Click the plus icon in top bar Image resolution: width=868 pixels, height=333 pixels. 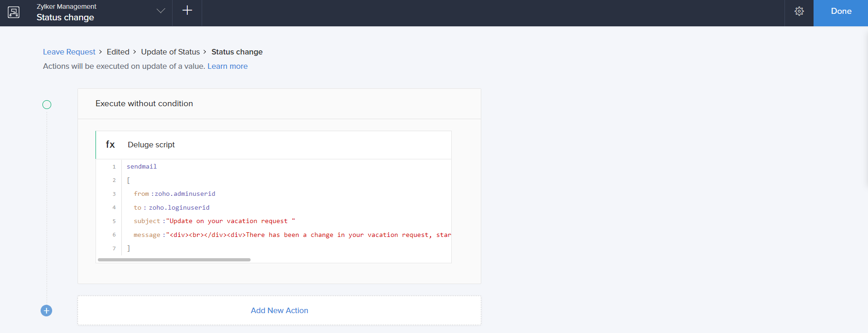click(x=187, y=11)
